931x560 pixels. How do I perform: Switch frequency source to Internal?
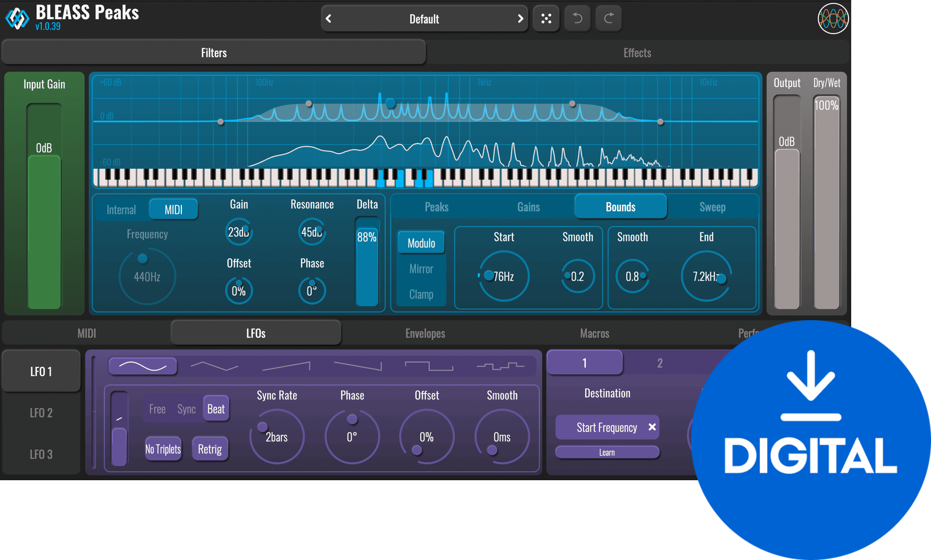pos(121,210)
